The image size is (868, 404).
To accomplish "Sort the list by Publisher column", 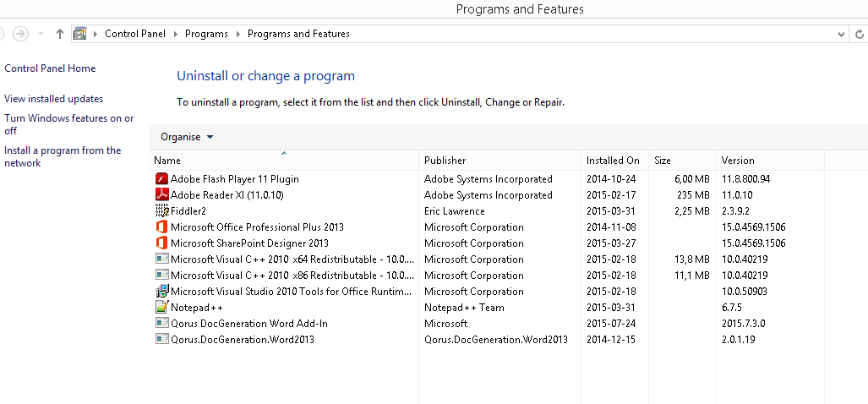I will coord(500,160).
